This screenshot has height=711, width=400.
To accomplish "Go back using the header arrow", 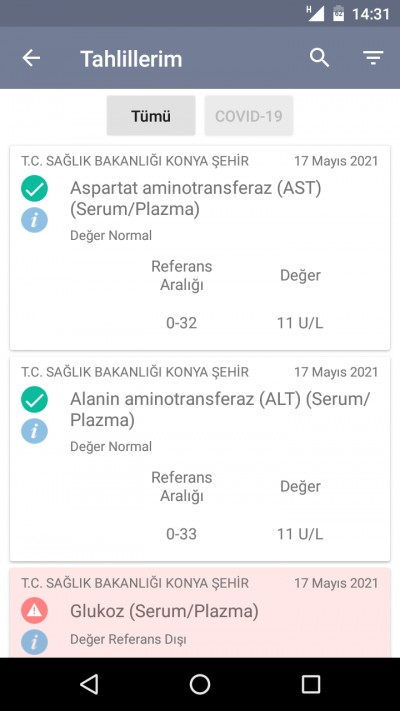I will (31, 58).
